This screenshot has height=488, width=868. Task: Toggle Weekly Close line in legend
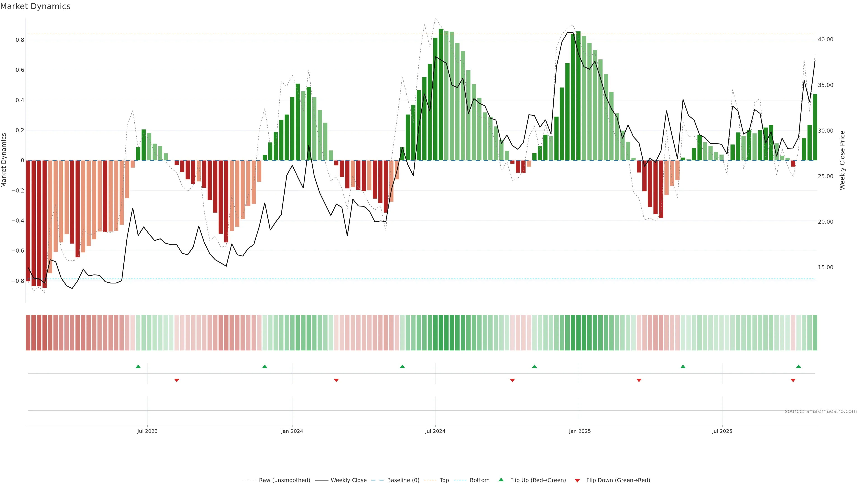click(348, 480)
